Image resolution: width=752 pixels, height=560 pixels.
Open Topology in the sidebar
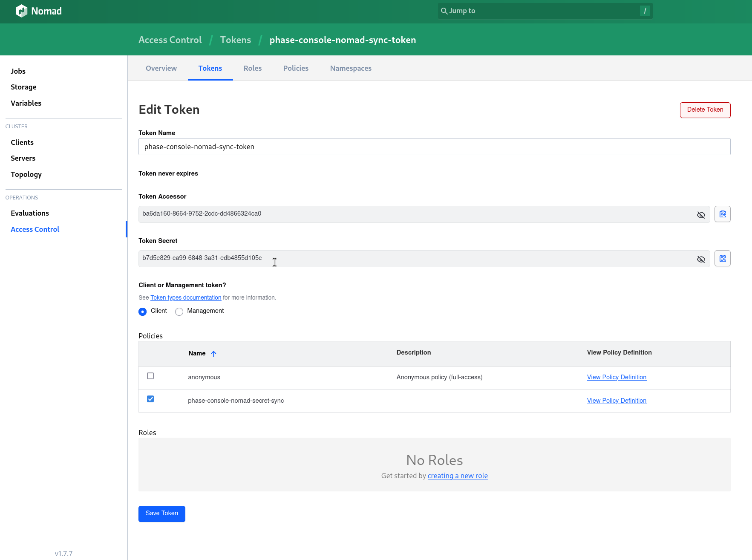(x=26, y=174)
